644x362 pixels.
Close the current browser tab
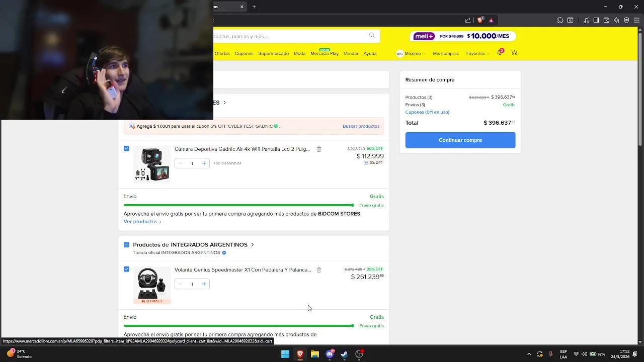[x=242, y=7]
